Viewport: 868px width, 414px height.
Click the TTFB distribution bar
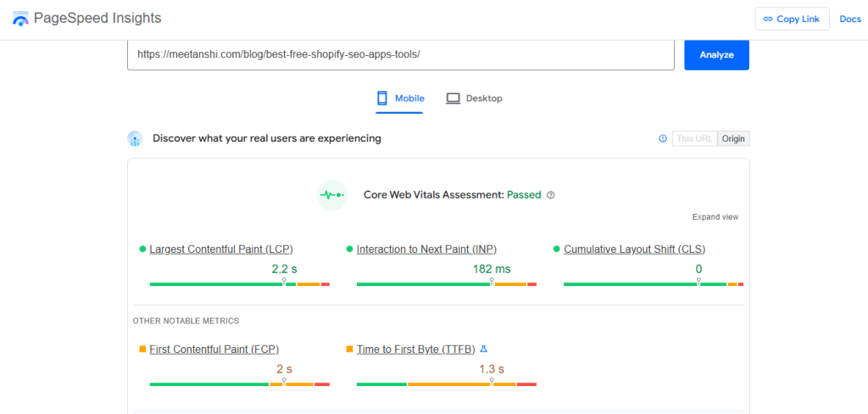(447, 384)
